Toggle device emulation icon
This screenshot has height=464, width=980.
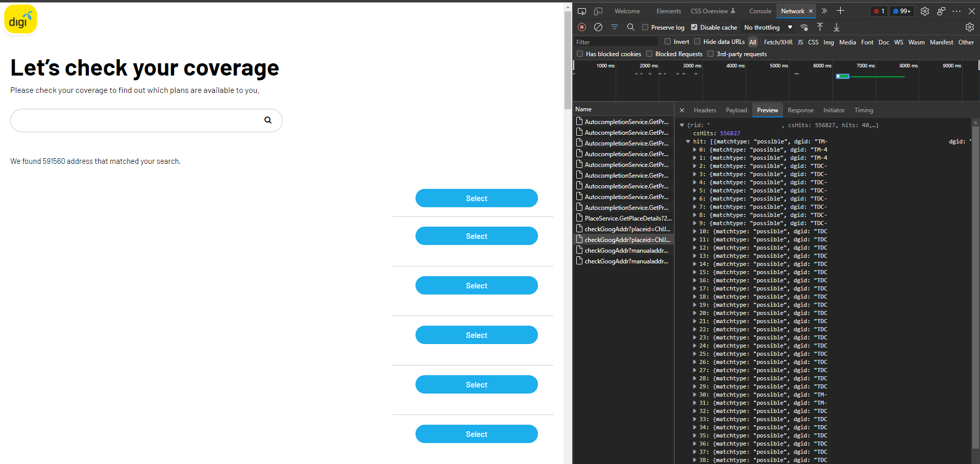pos(598,11)
